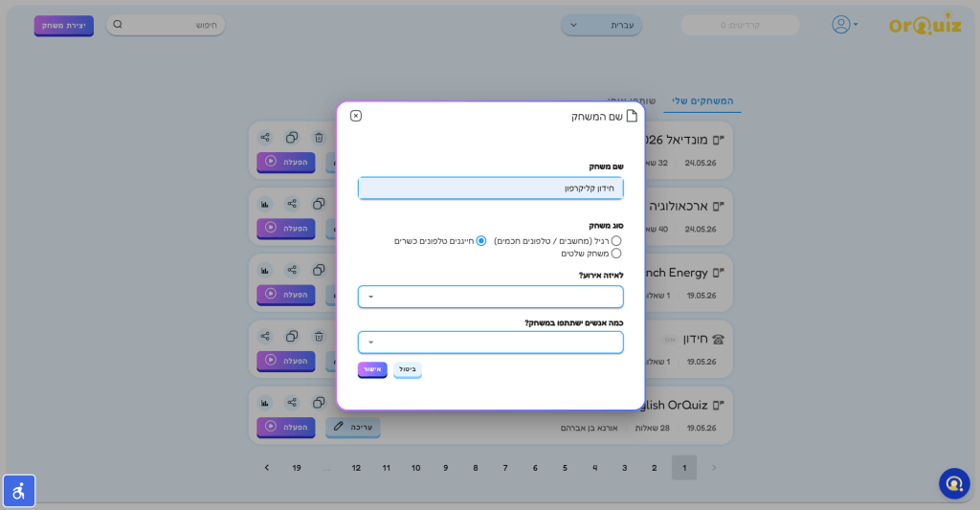Go to page 12

[356, 468]
